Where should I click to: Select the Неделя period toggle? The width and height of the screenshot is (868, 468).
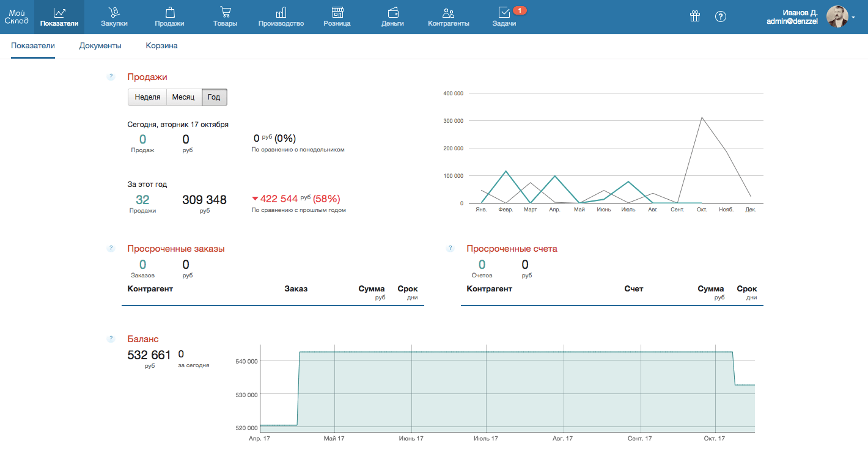[x=147, y=97]
